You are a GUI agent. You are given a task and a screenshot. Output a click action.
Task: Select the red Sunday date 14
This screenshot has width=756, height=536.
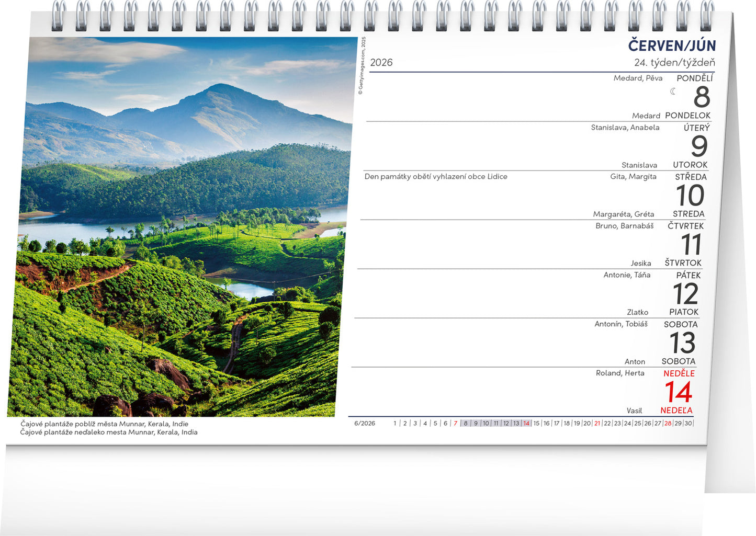679,392
